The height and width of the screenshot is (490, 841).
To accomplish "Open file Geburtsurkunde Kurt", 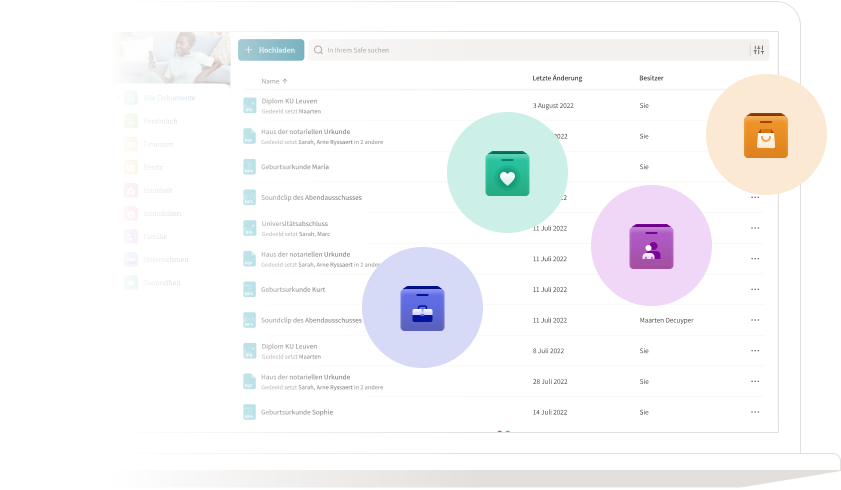I will [293, 289].
